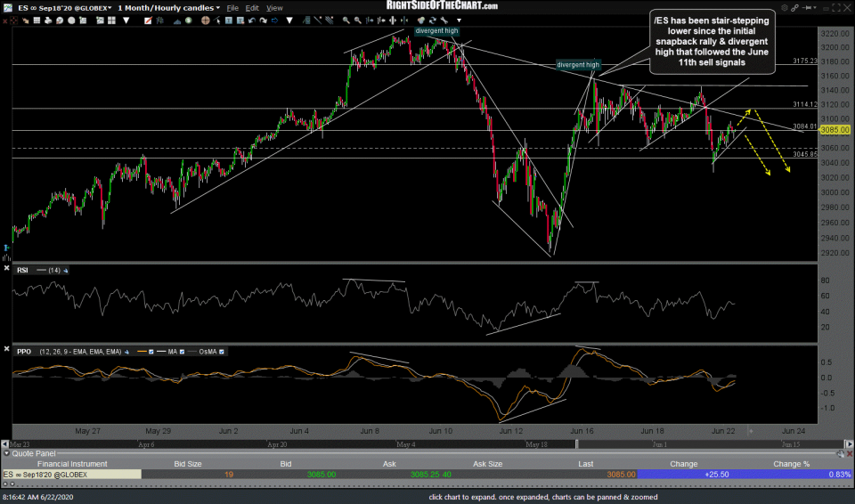Edit PPO settings via blue wrench icon
The width and height of the screenshot is (855, 504).
click(126, 352)
